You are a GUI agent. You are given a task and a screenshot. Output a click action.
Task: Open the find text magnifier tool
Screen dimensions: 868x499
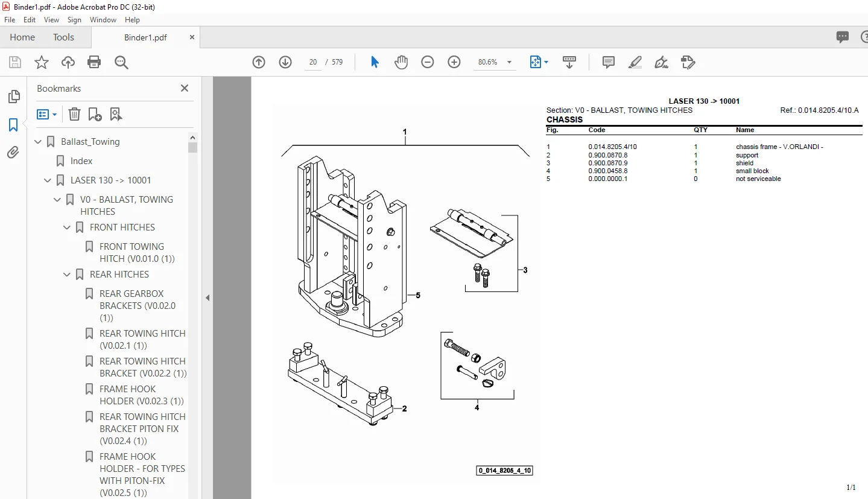(x=121, y=62)
